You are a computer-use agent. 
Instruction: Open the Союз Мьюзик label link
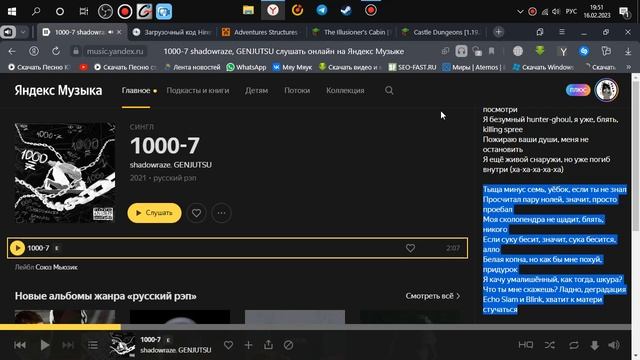point(56,267)
